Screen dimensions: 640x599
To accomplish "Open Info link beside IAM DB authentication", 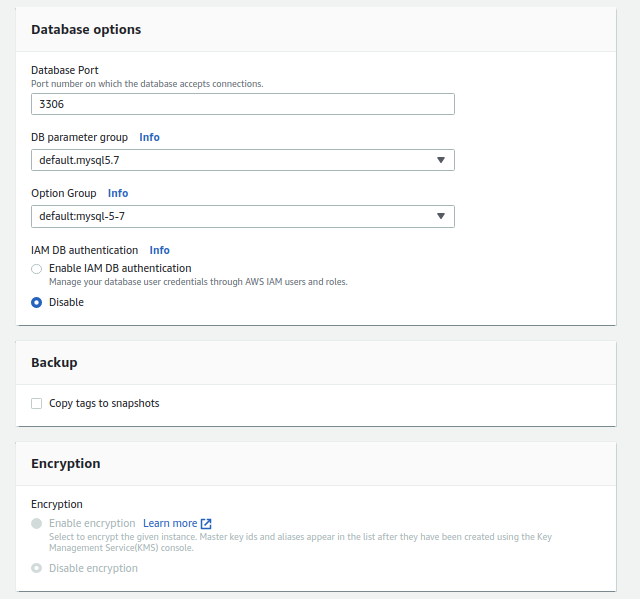I will (x=159, y=250).
